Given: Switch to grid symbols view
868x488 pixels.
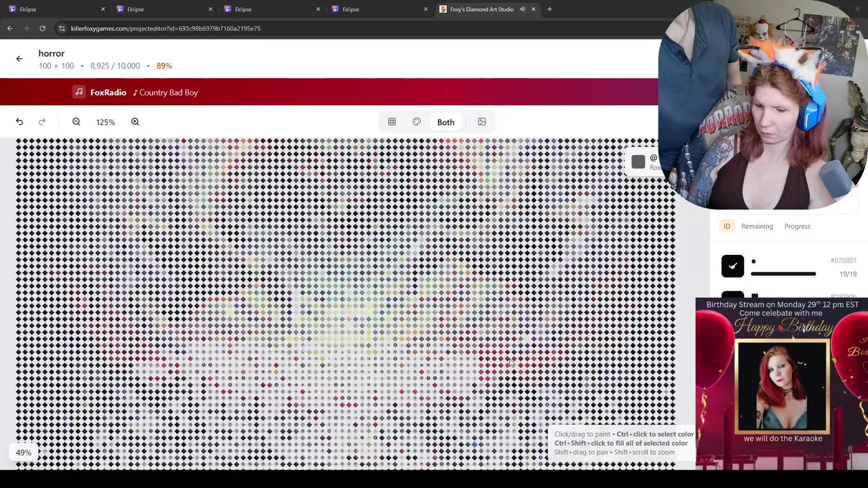Looking at the screenshot, I should point(392,122).
